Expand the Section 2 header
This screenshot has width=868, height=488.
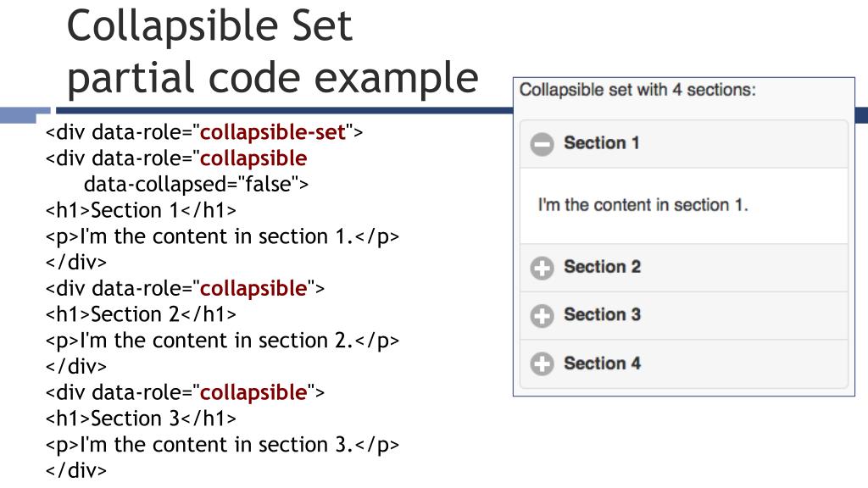click(x=684, y=268)
